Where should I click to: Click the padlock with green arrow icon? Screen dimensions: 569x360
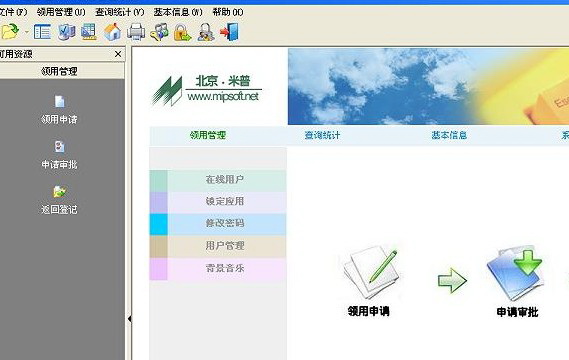click(183, 32)
